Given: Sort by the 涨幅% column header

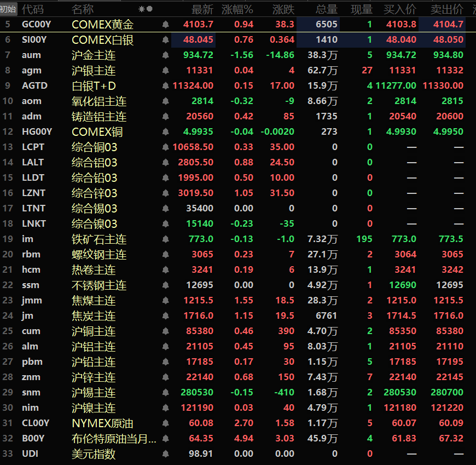Looking at the screenshot, I should click(237, 9).
